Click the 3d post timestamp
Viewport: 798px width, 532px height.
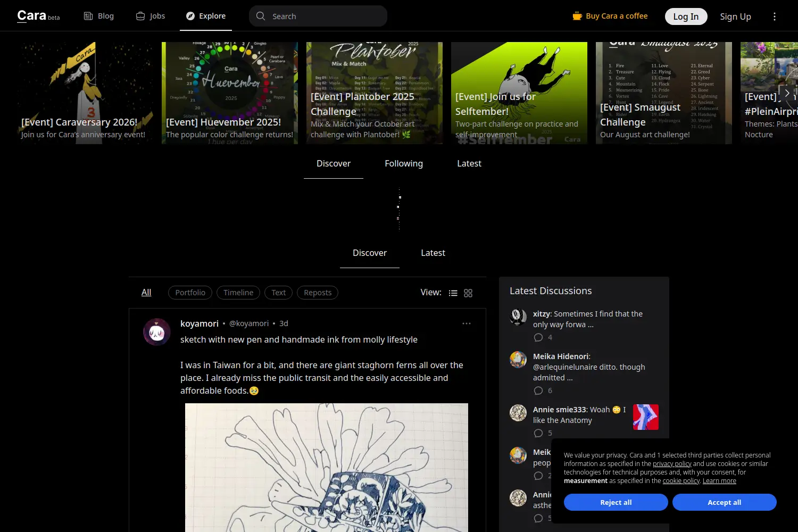[284, 323]
